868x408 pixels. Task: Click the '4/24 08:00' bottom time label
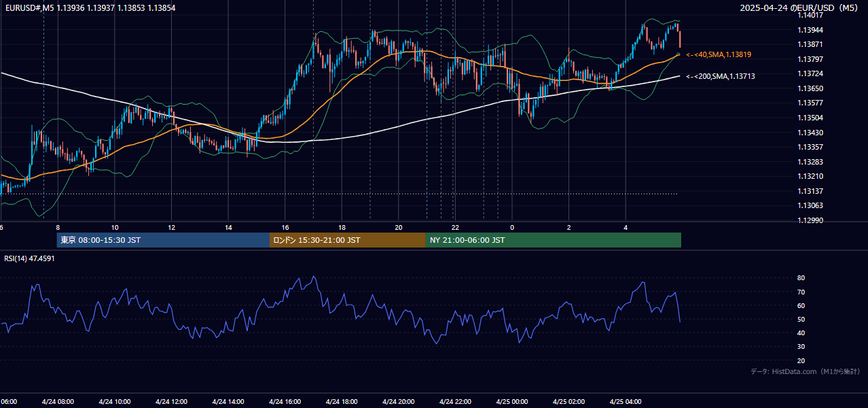[58, 402]
